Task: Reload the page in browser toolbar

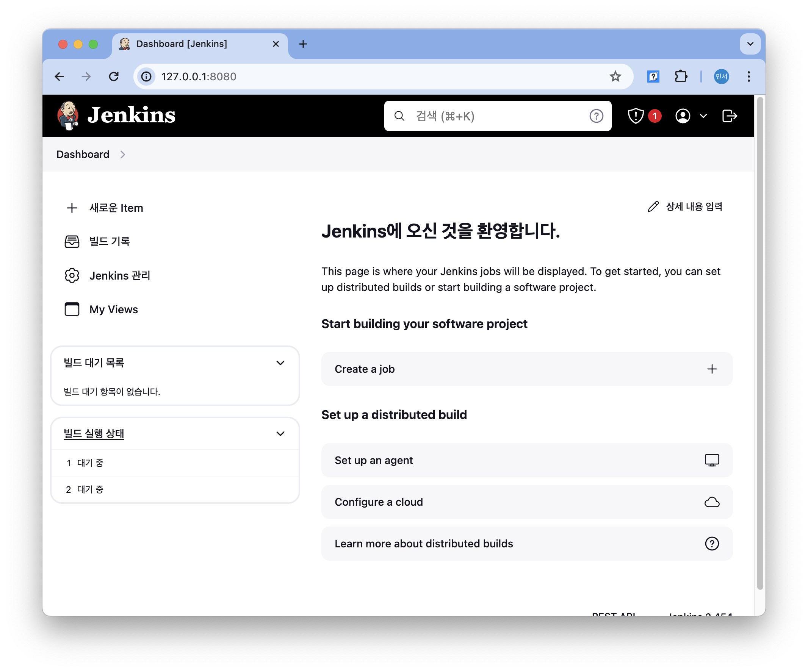Action: (x=114, y=77)
